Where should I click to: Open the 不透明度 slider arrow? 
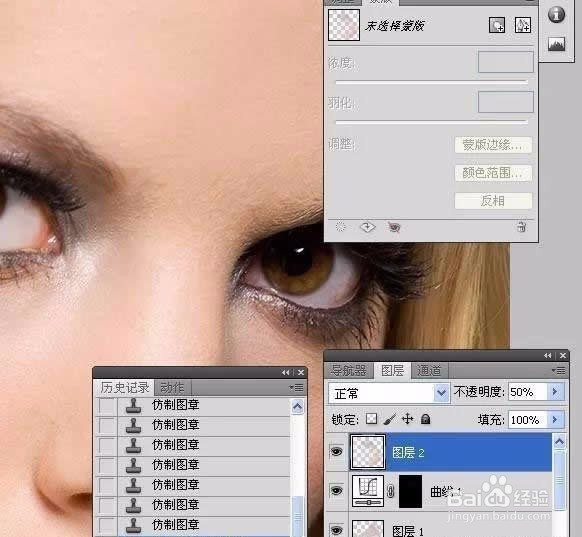555,392
